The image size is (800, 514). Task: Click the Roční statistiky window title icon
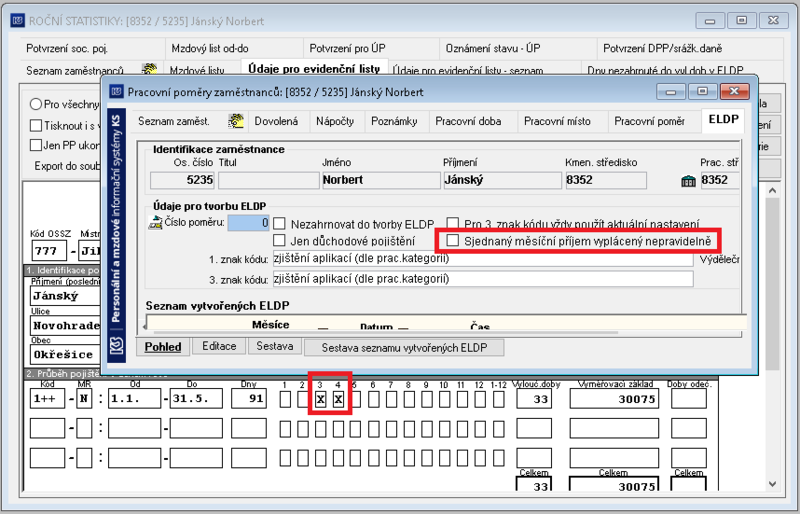click(x=18, y=21)
